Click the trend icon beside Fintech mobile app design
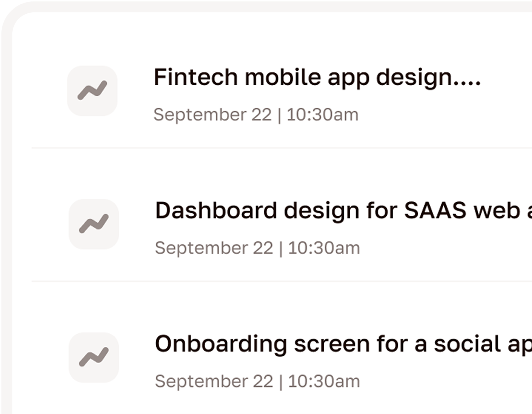Viewport: 532px width, 414px height. point(92,90)
